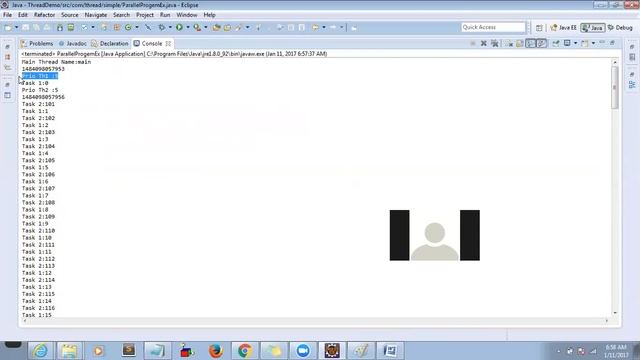The height and width of the screenshot is (360, 640).
Task: Click the Run green play button
Action: [x=179, y=27]
